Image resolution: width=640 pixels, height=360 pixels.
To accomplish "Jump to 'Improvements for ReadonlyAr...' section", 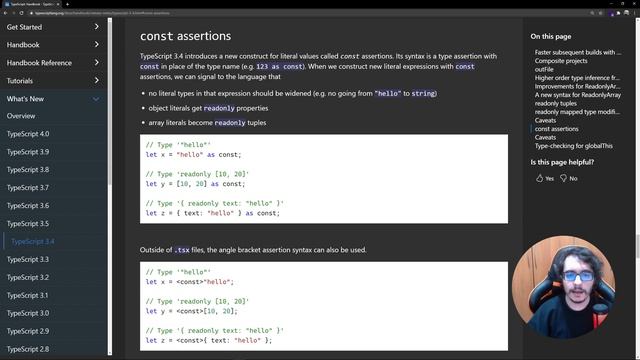I will click(x=578, y=87).
